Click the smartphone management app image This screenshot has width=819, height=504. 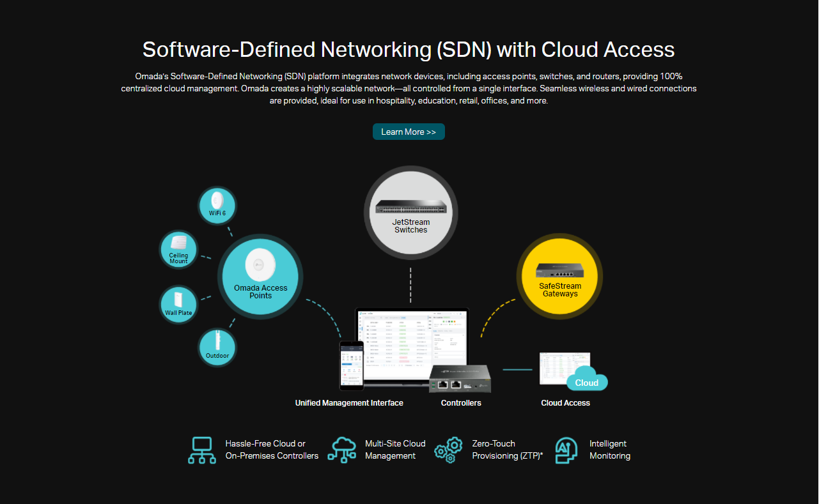pos(351,365)
